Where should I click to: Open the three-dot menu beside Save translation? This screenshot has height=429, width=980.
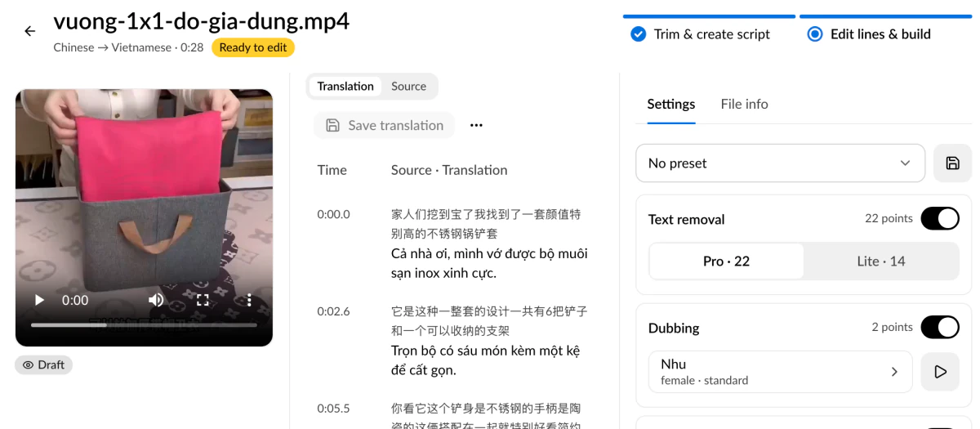[476, 125]
